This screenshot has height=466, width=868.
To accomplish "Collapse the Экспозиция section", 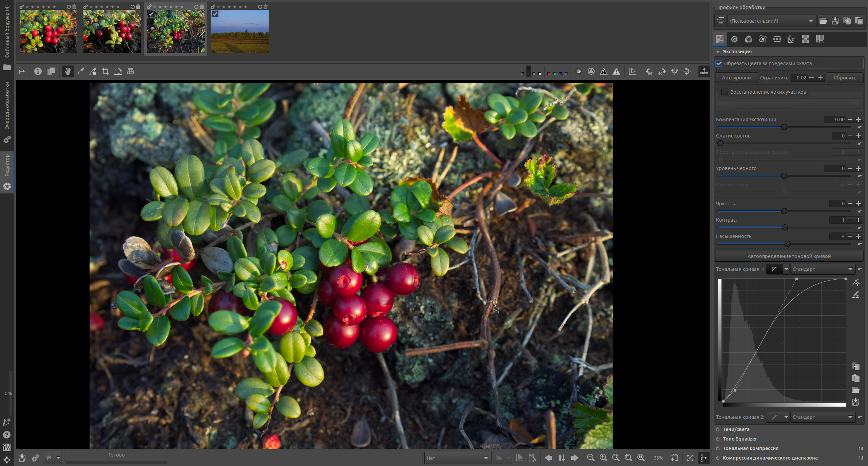I will click(718, 52).
